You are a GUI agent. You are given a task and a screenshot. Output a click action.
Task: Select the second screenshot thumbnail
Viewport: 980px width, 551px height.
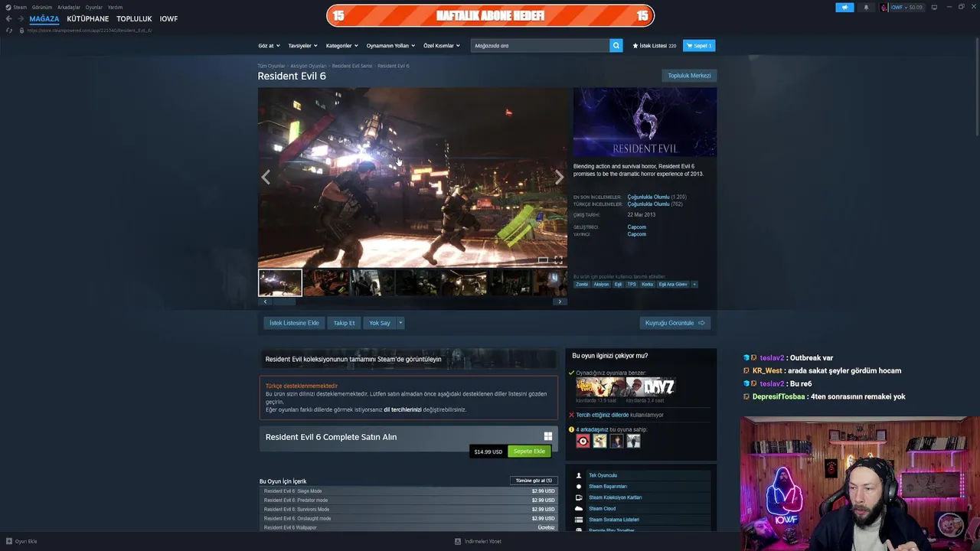(x=325, y=282)
